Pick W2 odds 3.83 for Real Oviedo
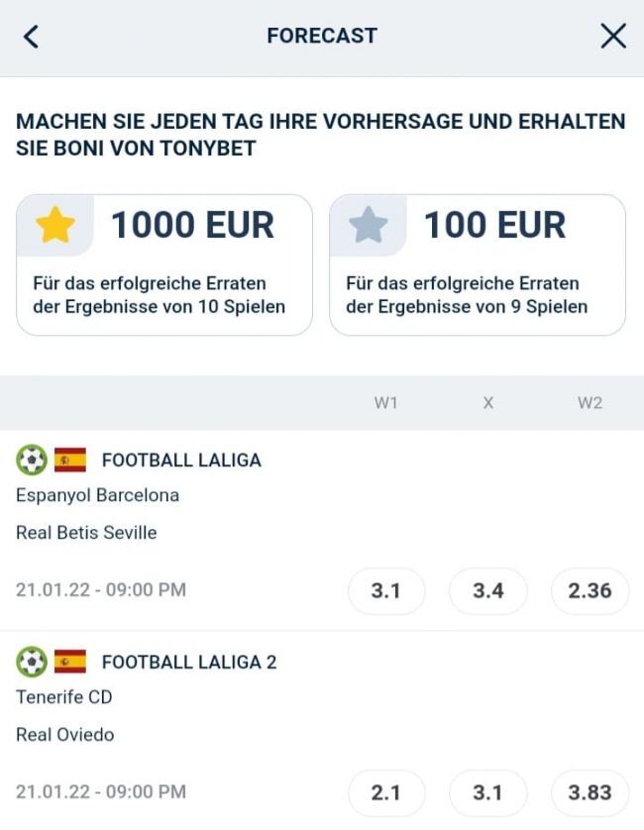This screenshot has width=644, height=830. coord(590,793)
